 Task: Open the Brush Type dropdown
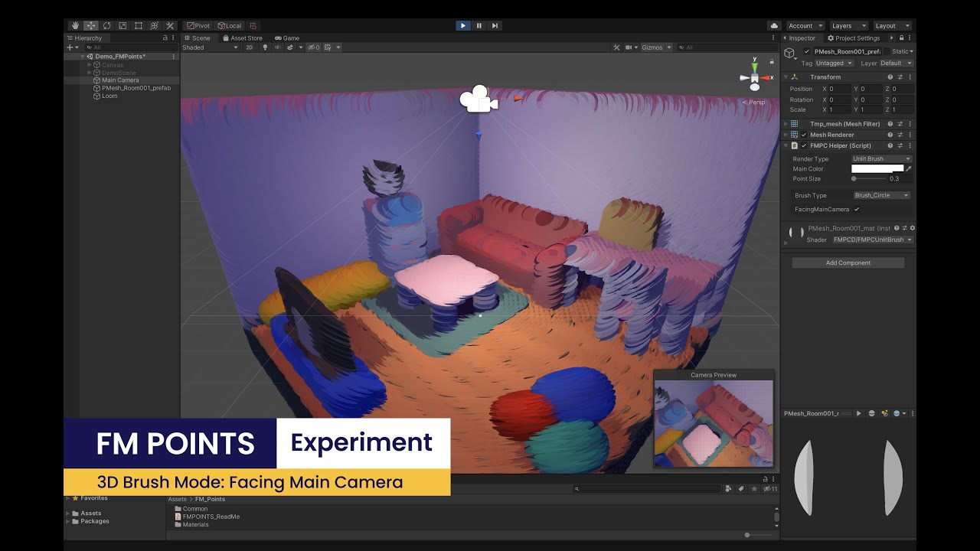(x=882, y=195)
